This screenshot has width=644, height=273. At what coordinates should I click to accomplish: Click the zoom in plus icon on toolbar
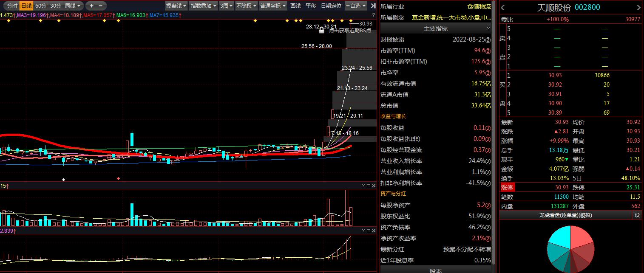click(x=91, y=6)
